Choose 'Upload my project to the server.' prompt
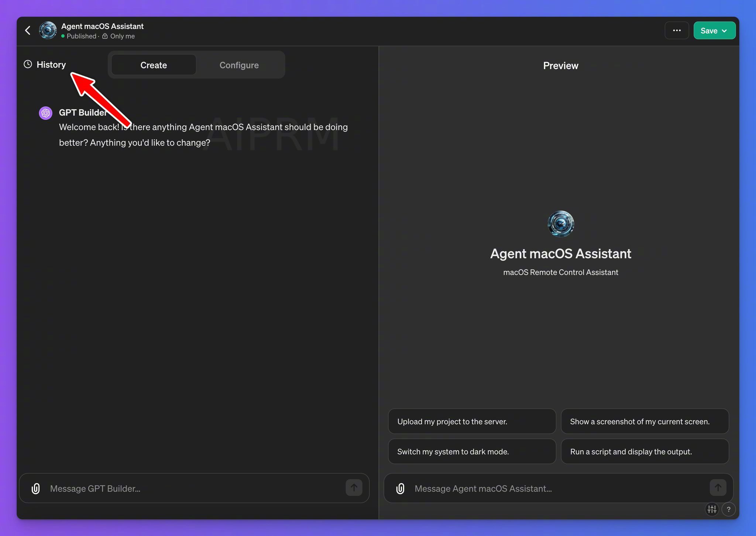 point(472,421)
